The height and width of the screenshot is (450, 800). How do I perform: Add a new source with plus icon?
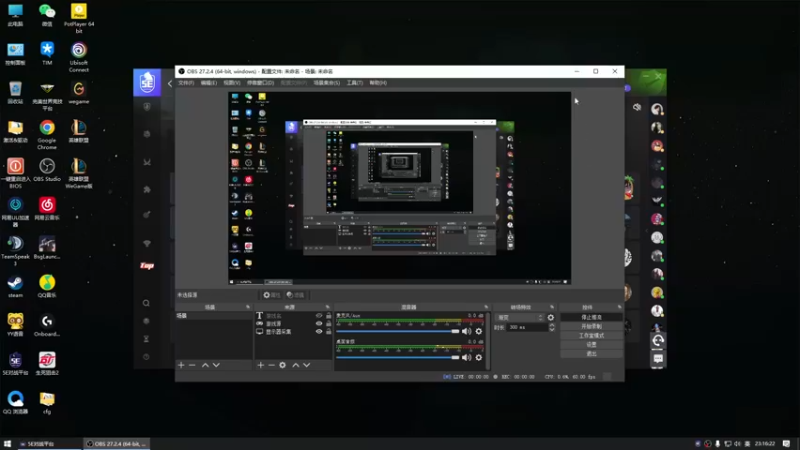261,365
